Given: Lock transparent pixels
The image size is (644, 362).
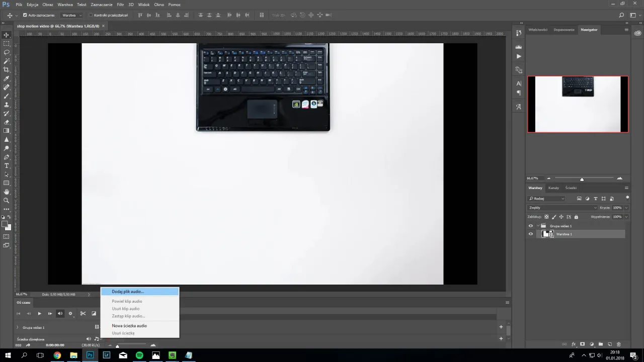Looking at the screenshot, I should point(546,217).
